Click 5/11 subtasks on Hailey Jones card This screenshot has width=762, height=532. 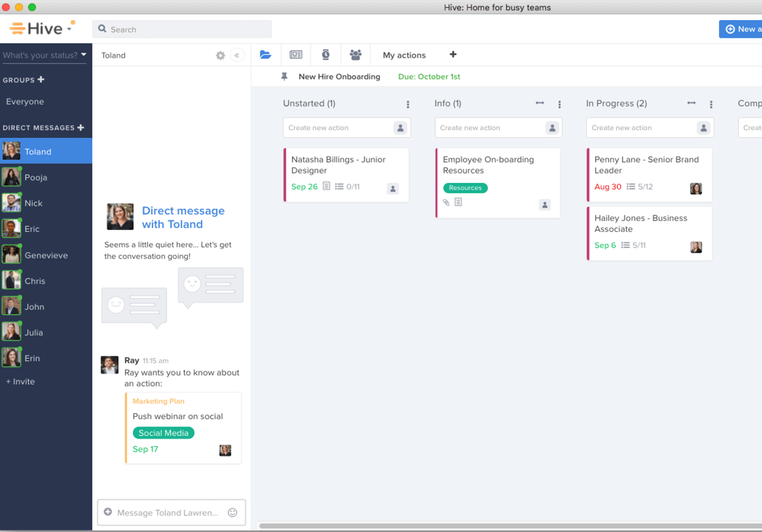tap(633, 245)
